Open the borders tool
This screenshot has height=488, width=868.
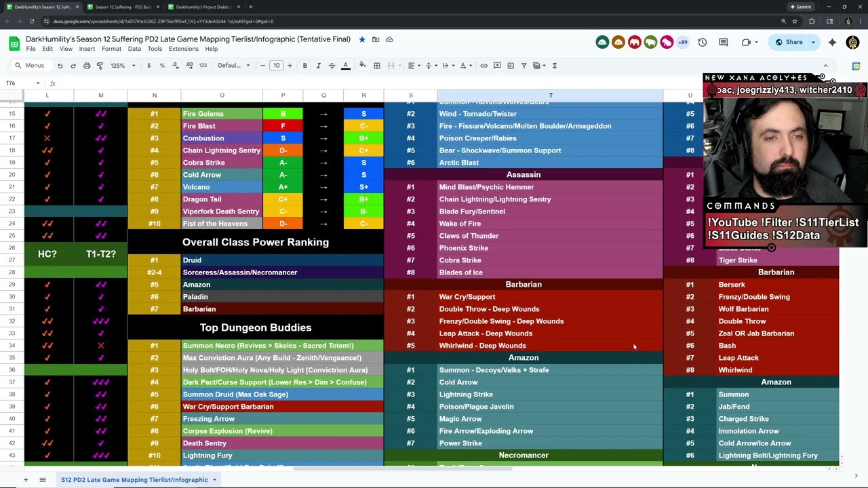click(x=377, y=66)
